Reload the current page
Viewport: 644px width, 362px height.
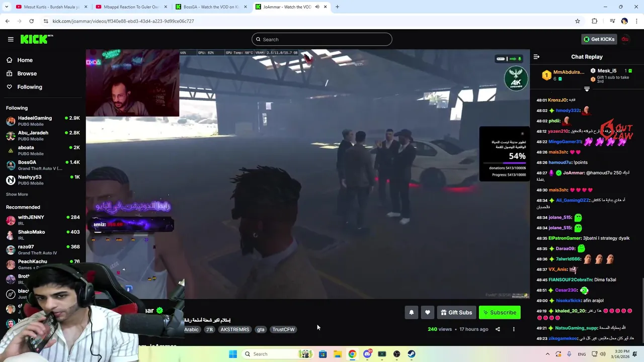click(31, 21)
